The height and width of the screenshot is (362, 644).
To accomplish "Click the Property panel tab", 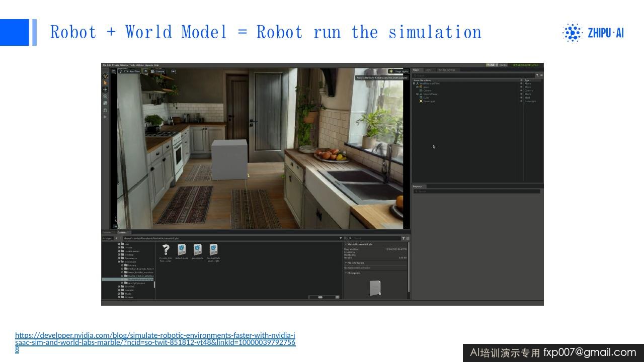I will click(418, 187).
